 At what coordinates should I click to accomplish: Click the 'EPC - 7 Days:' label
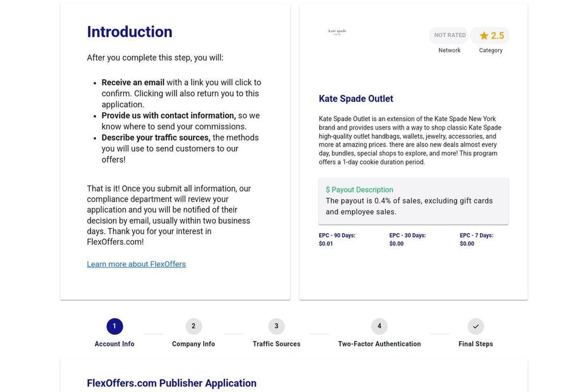tap(477, 236)
